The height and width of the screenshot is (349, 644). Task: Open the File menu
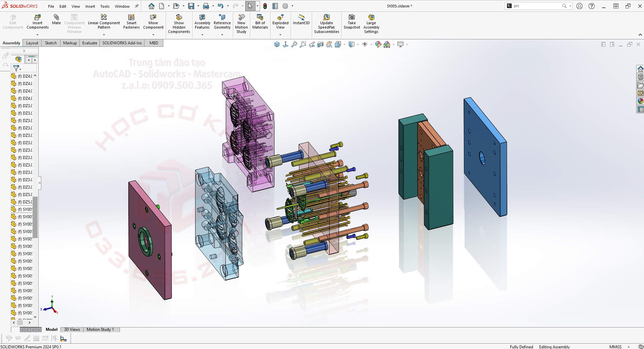51,6
